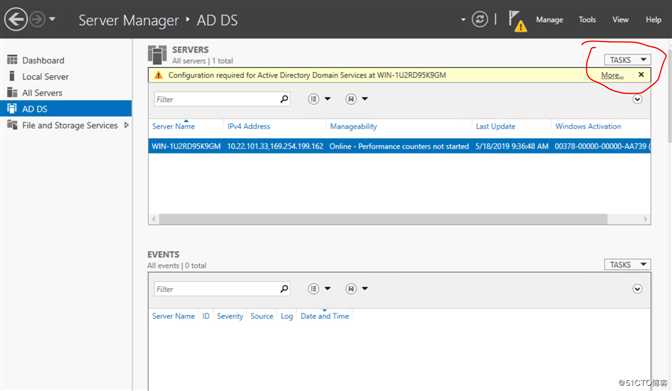This screenshot has width=672, height=391.
Task: Sort events by Log column
Action: 287,316
